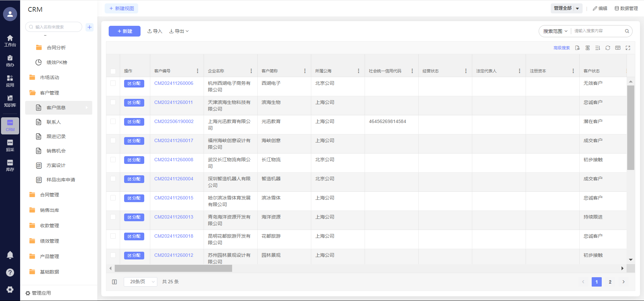The image size is (644, 301).
Task: Check the row for 杭州西湖电子商务有限公司
Action: tap(113, 83)
